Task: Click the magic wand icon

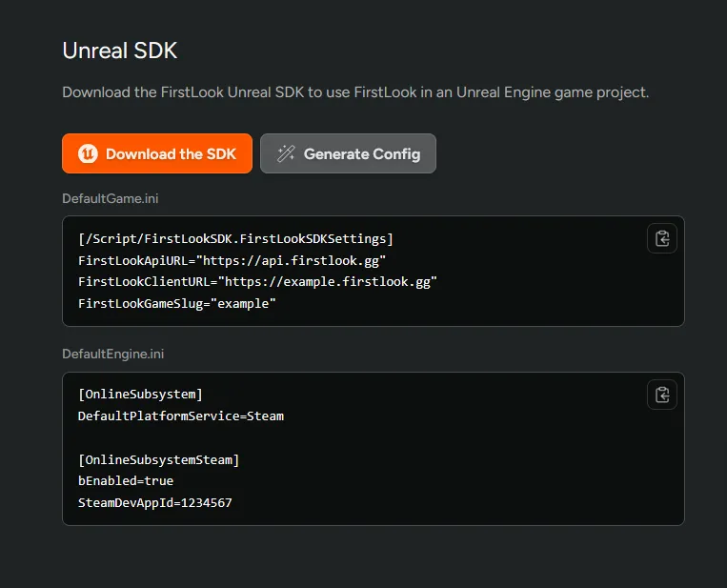Action: (x=286, y=153)
